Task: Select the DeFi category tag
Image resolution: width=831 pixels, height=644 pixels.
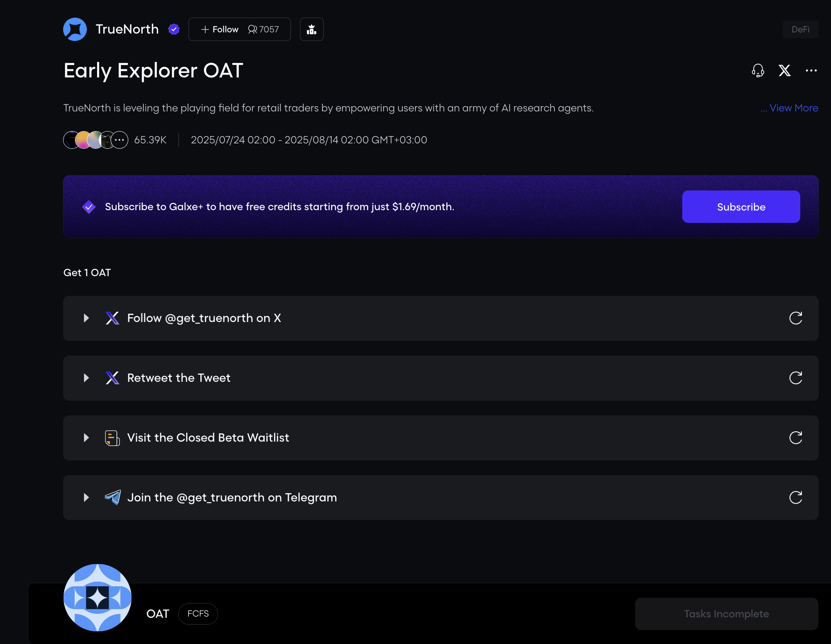Action: 800,29
